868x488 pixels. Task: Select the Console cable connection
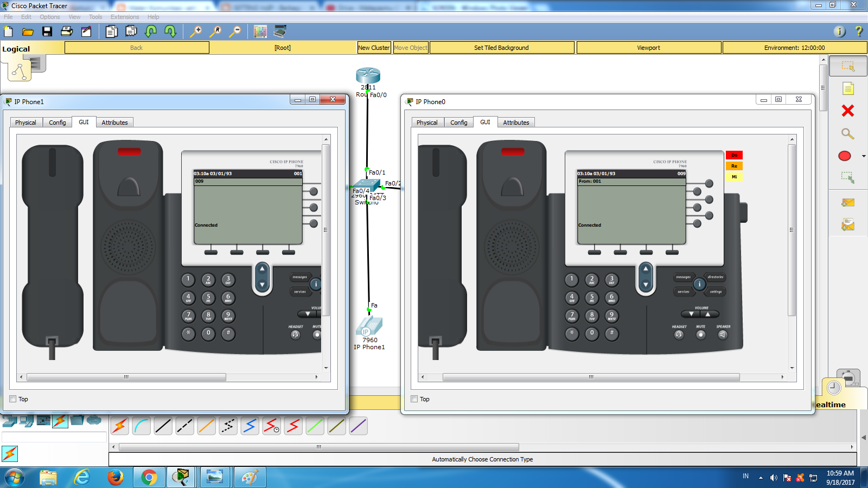click(141, 426)
